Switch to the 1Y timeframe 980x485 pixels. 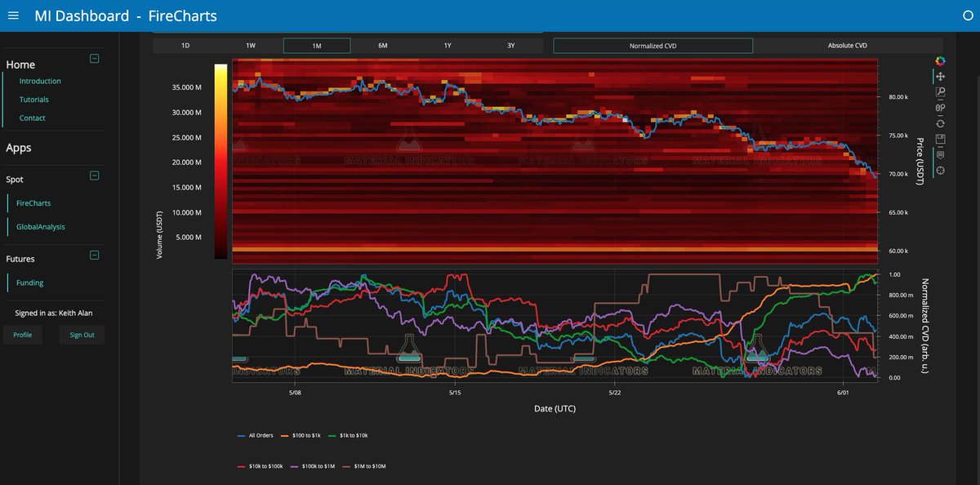[448, 46]
